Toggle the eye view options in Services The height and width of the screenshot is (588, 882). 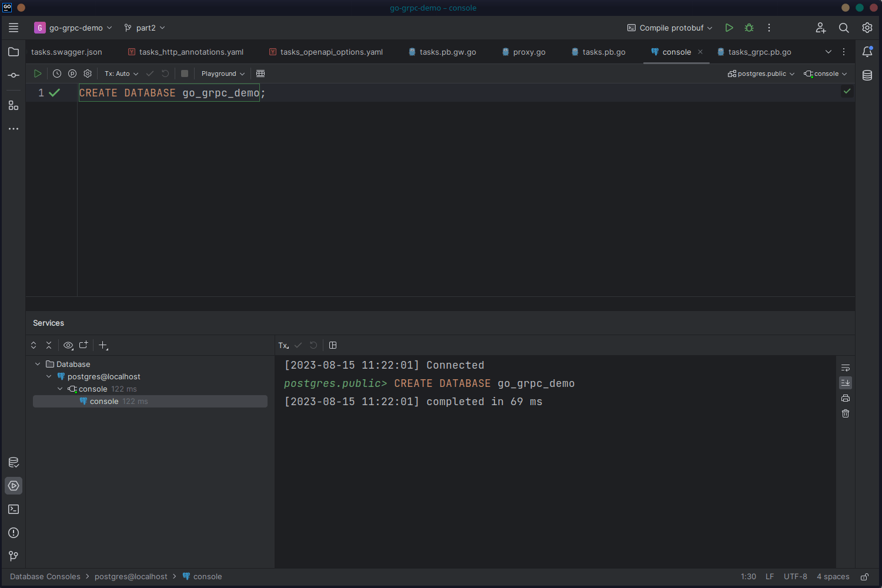coord(68,345)
